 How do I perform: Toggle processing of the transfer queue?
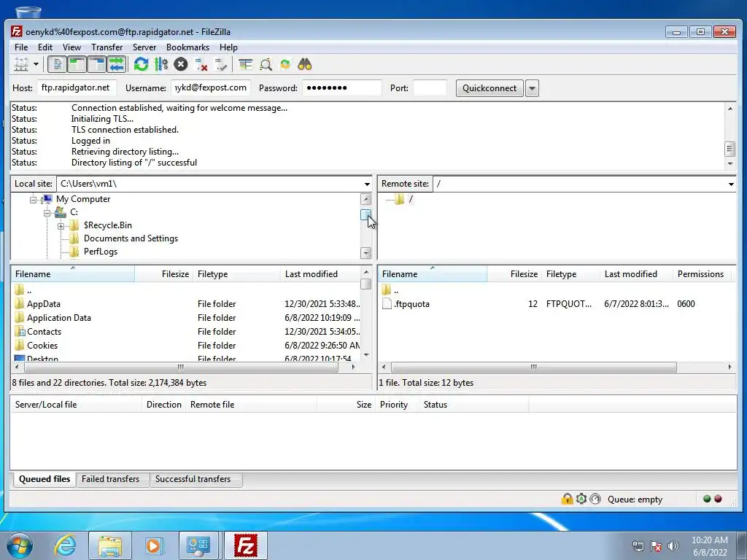point(161,64)
